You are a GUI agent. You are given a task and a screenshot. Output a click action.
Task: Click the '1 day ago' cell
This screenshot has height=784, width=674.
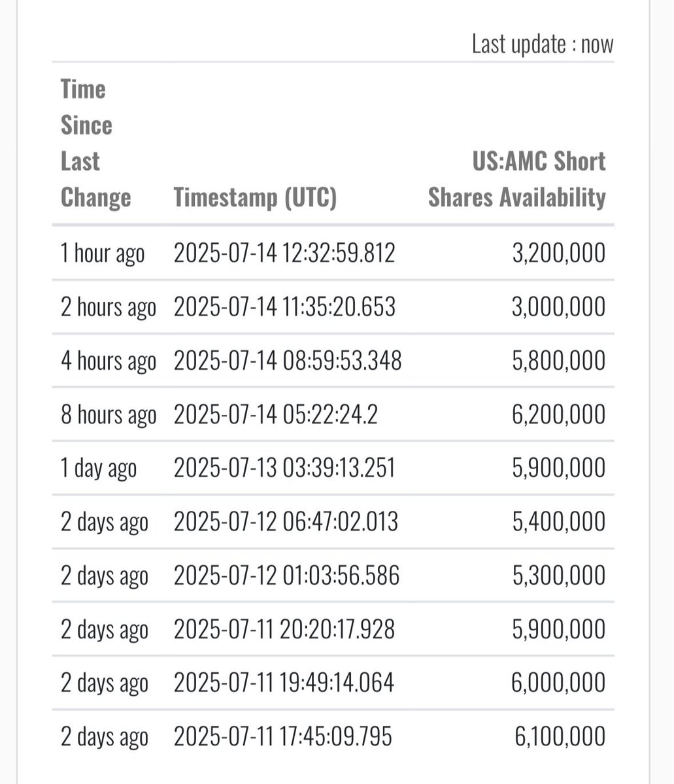pyautogui.click(x=98, y=468)
